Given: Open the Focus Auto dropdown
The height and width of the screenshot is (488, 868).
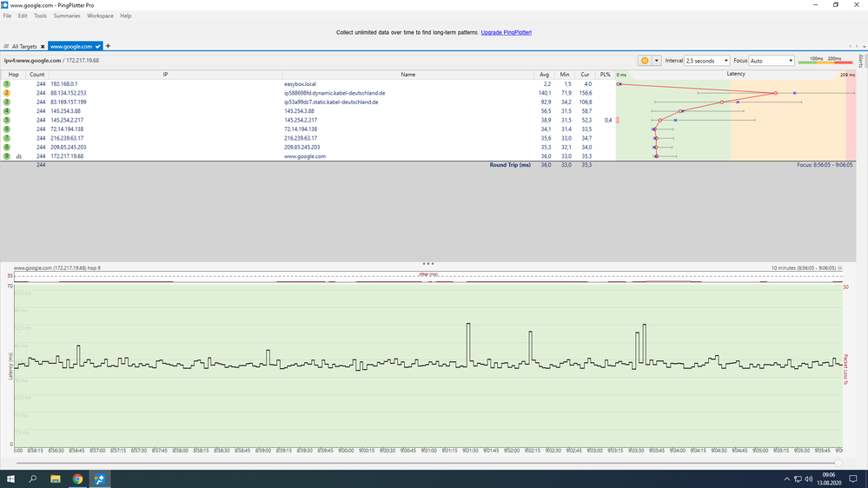Looking at the screenshot, I should (771, 61).
